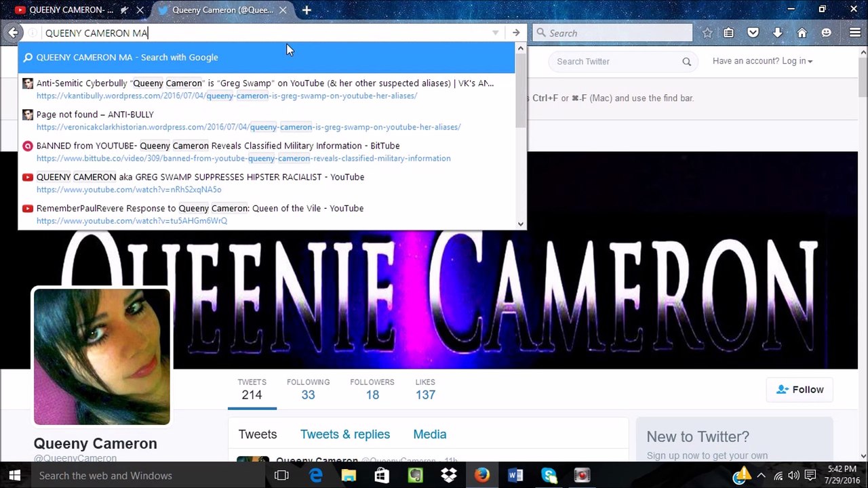The image size is (868, 488).
Task: Bookmark this page with the star icon
Action: [707, 33]
